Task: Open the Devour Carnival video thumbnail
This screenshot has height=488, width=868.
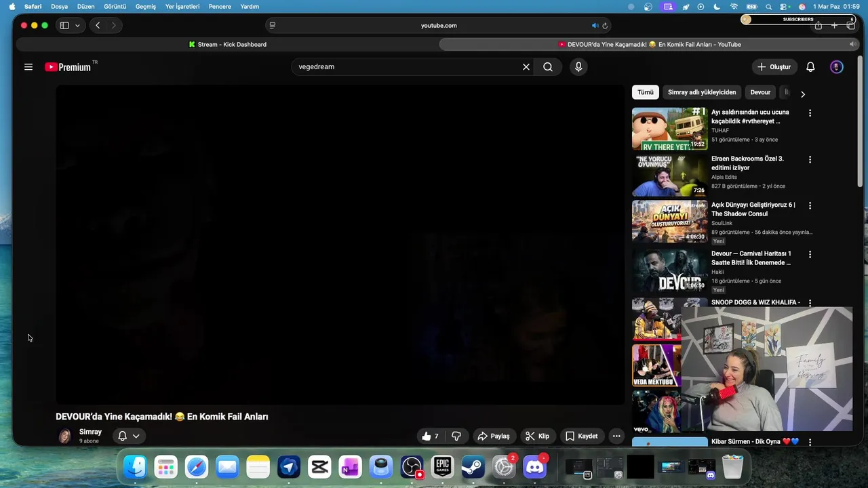Action: click(x=669, y=270)
